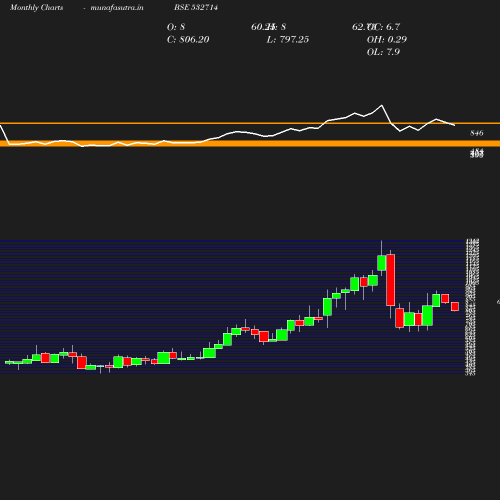
Task: Click the thick orange band in the indicator
Action: 250,144
